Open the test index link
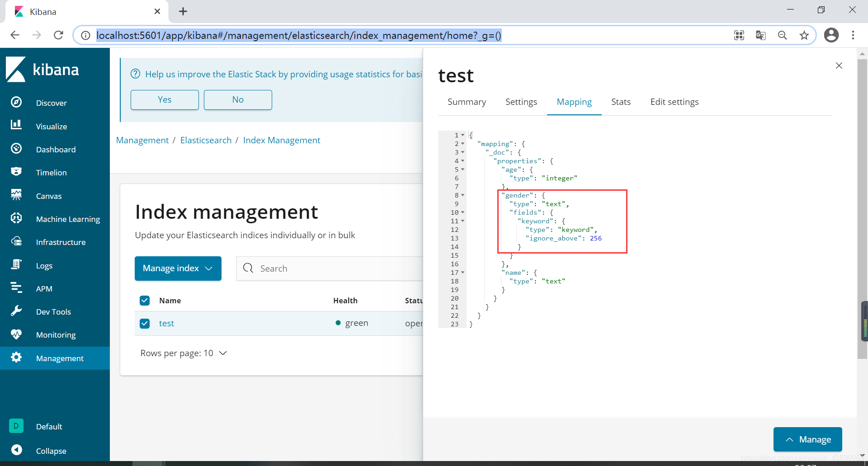 166,324
